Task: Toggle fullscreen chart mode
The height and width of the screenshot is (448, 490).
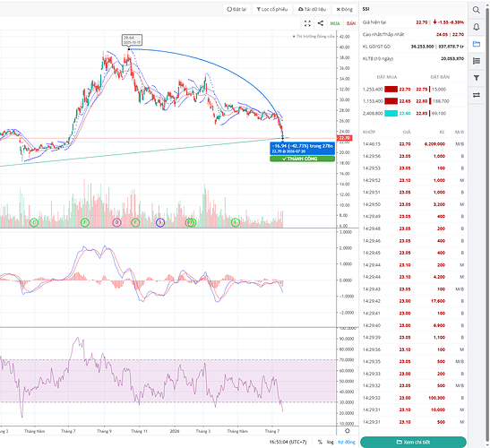Action: 307,23
